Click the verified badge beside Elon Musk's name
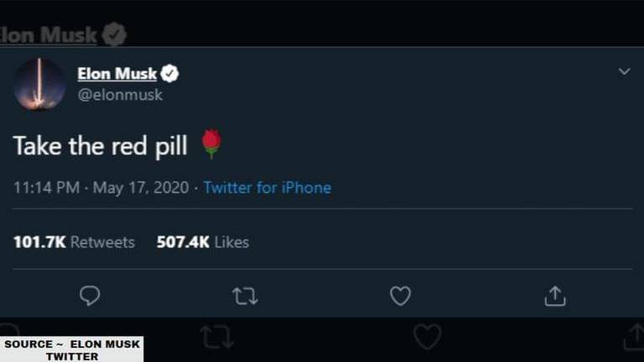Image resolution: width=644 pixels, height=362 pixels. click(169, 75)
